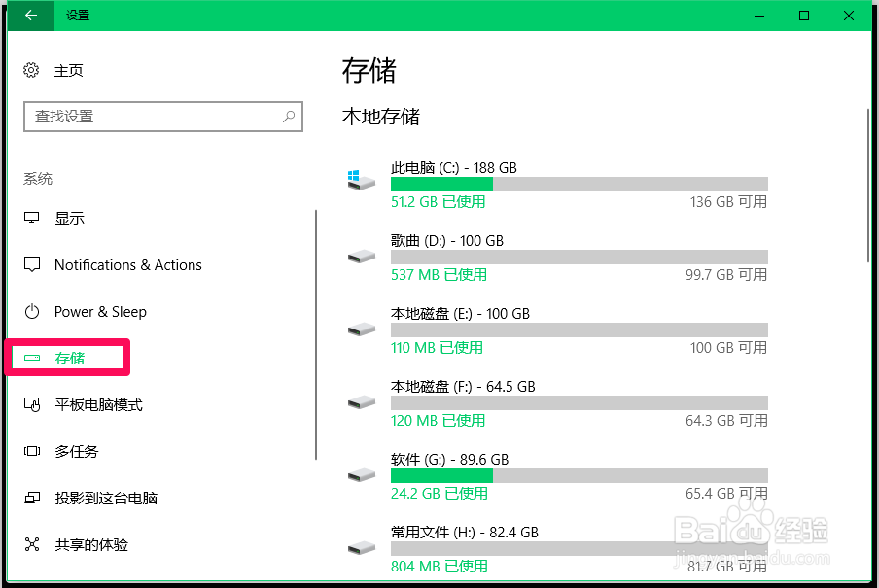Click 65.4 GB 可用 text
The image size is (879, 588).
[726, 494]
